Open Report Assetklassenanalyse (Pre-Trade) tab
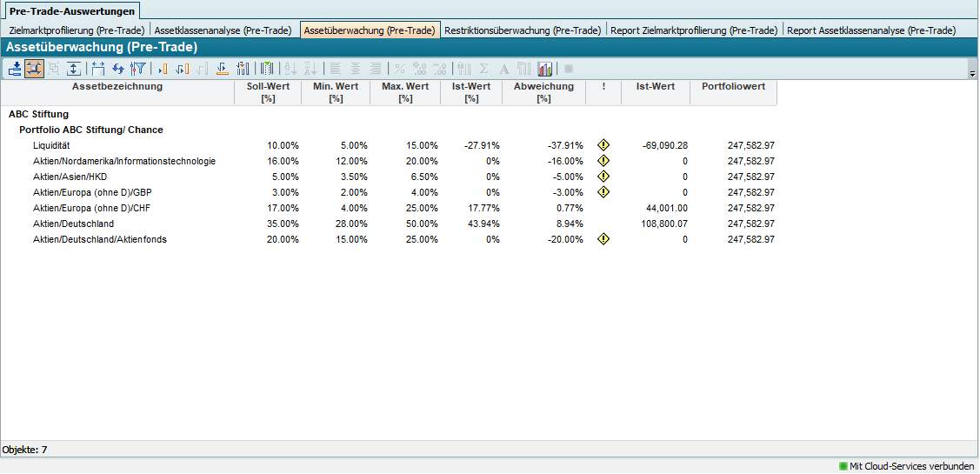The height and width of the screenshot is (474, 980). [871, 30]
